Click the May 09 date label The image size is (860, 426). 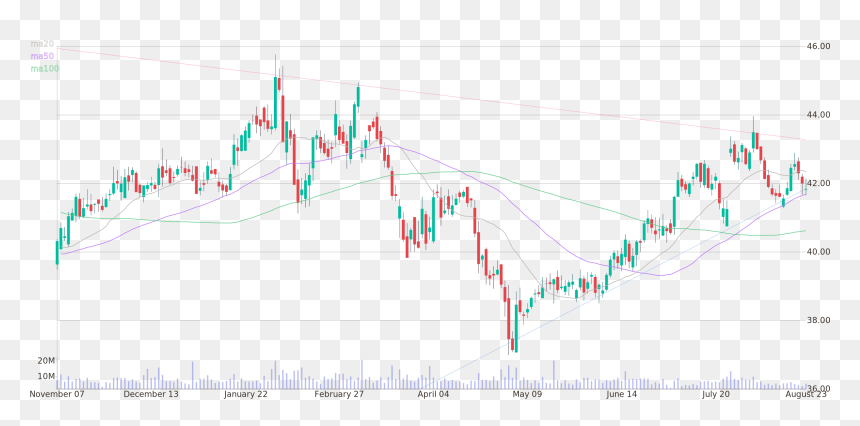528,394
